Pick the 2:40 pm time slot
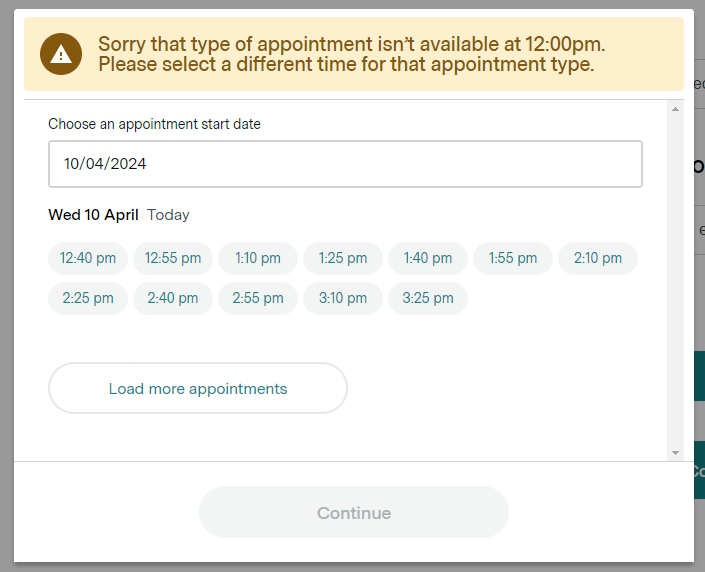Viewport: 705px width, 572px height. pyautogui.click(x=173, y=298)
